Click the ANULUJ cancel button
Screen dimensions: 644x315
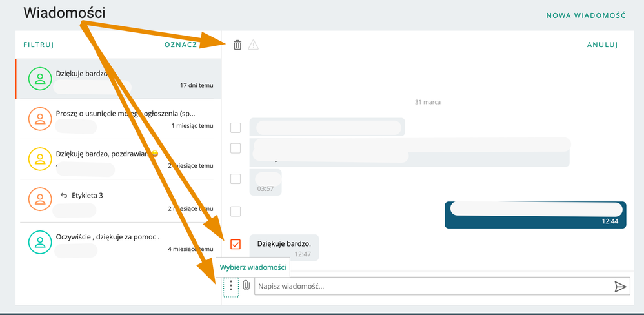point(603,45)
